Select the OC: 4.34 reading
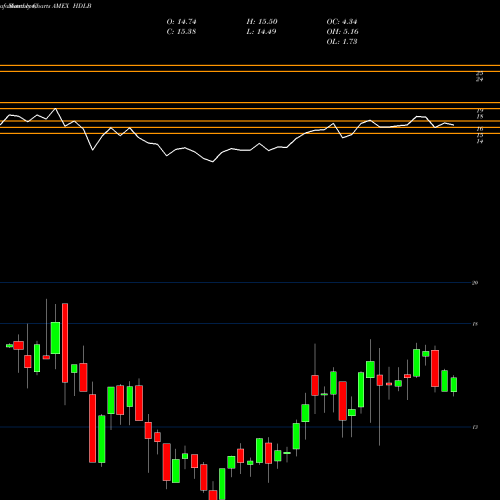Viewport: 500px width, 500px height. pyautogui.click(x=342, y=22)
